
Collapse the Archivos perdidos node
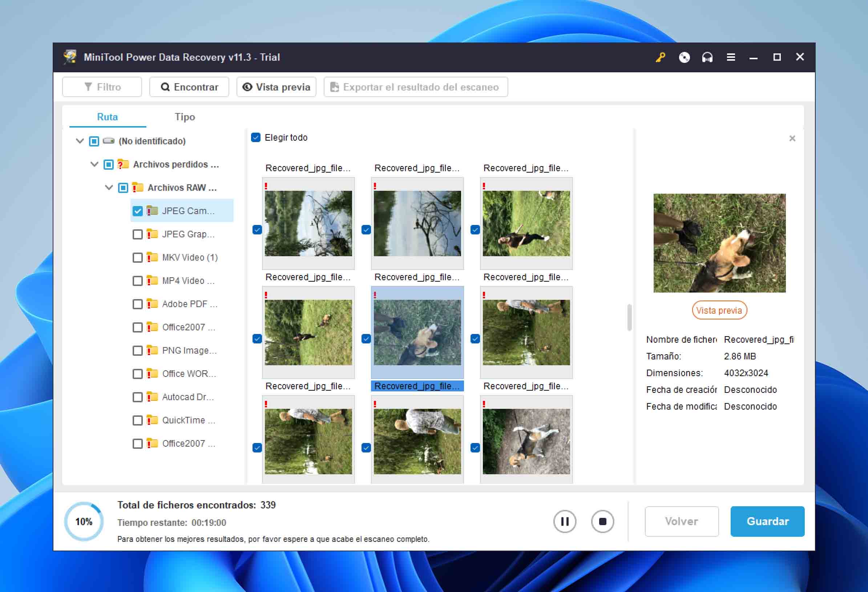click(x=94, y=164)
